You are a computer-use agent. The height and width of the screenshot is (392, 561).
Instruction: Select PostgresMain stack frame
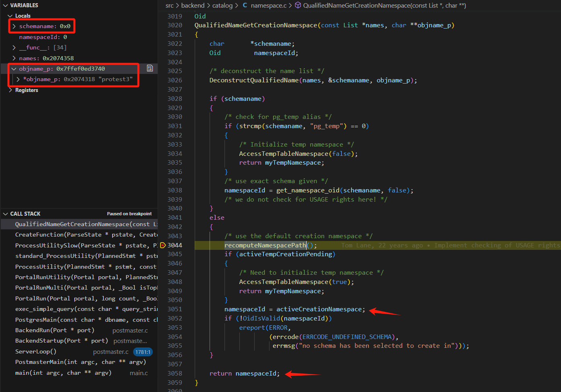(79, 320)
